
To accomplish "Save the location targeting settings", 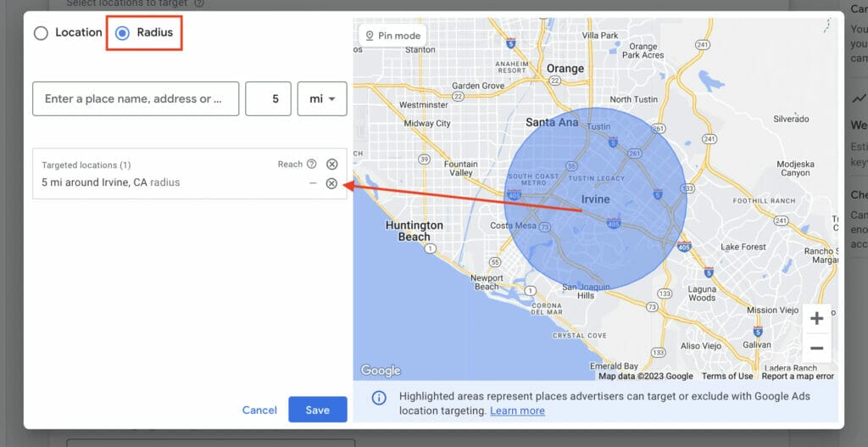I will click(317, 410).
